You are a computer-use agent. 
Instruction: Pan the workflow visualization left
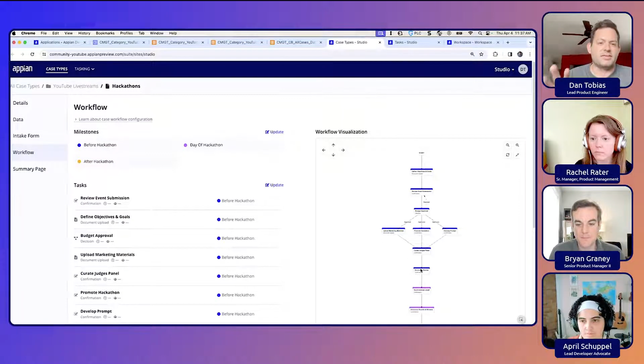point(324,150)
